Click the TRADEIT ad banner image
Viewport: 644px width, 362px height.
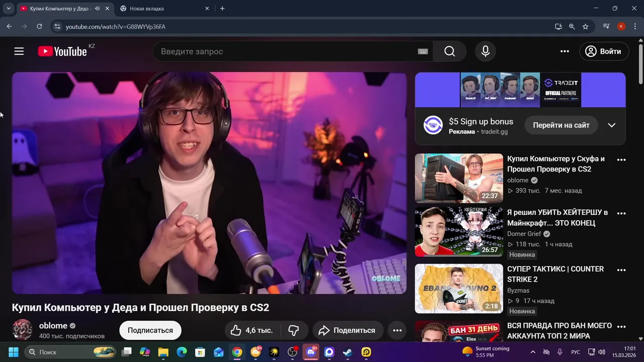(520, 89)
